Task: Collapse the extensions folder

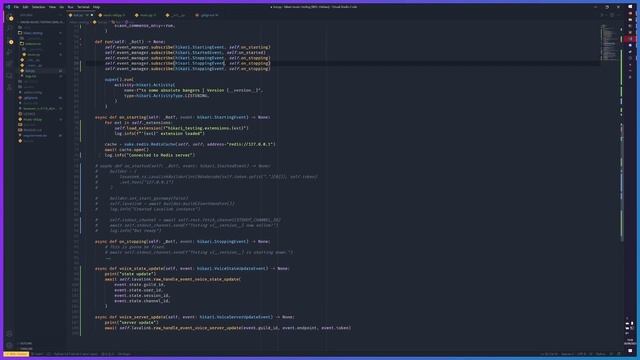Action: pos(33,44)
